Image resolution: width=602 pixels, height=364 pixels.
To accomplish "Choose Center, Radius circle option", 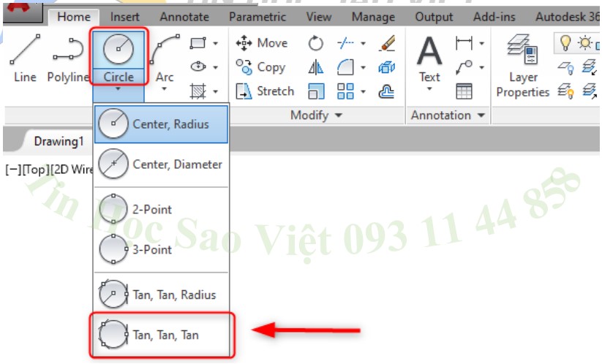I will click(161, 124).
